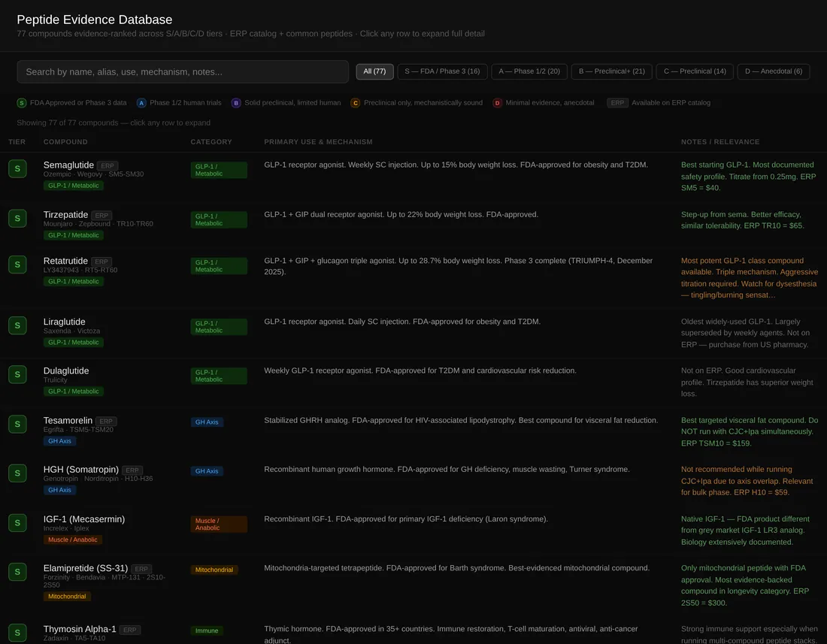Screen dimensions: 827x644
Task: Click the Retatrutide notes about dysesthesia
Action: pos(749,278)
